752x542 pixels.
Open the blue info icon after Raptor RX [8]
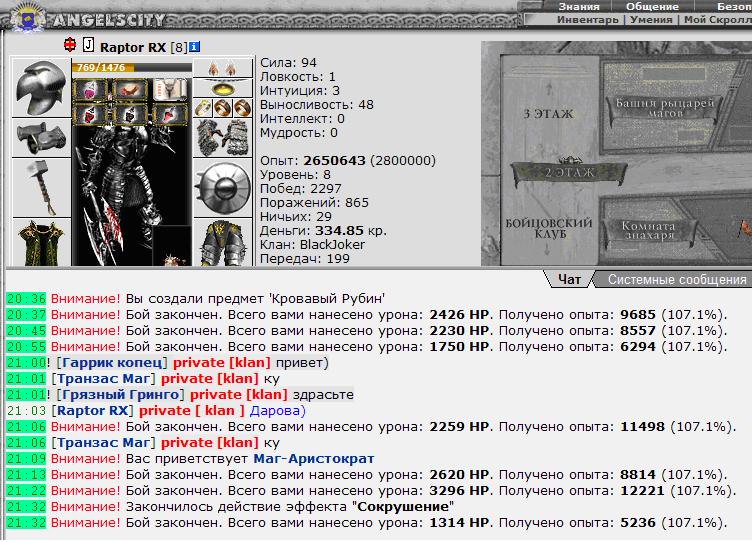point(194,47)
